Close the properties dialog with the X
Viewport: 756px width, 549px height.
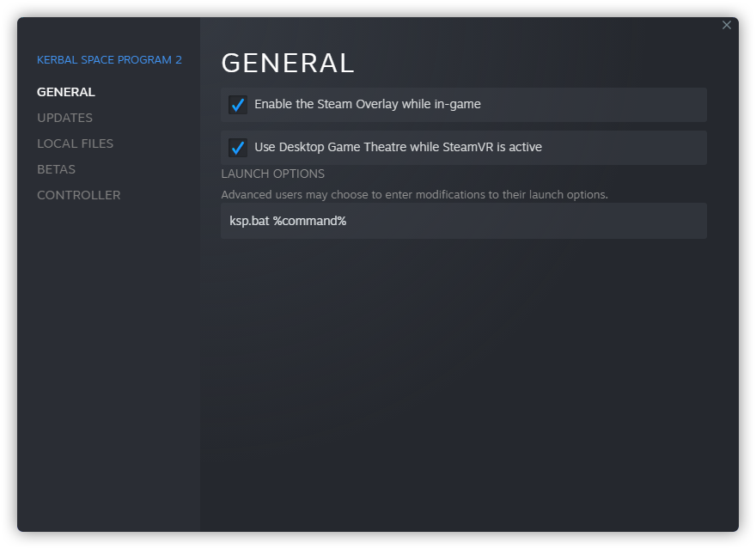coord(726,25)
